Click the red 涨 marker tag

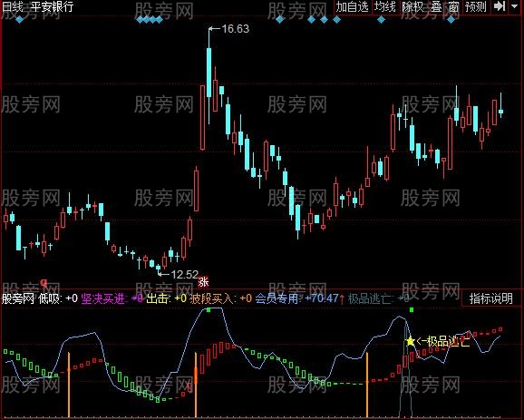click(x=203, y=282)
